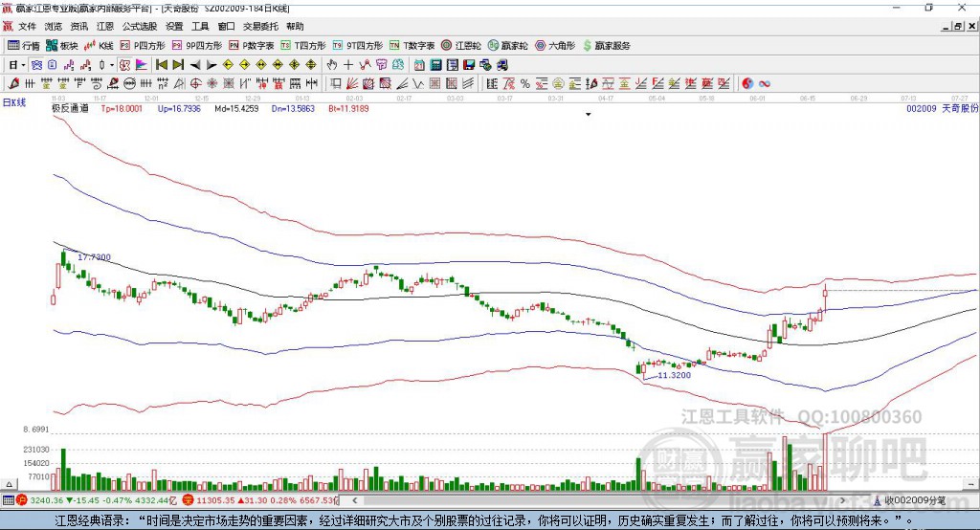
Task: Click the Shanghai index 3240.36 status entry
Action: (97, 500)
